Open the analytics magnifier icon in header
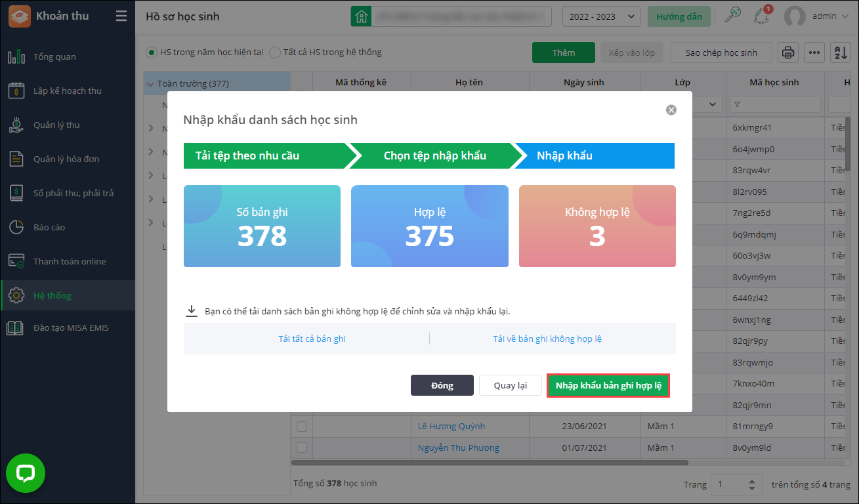Image resolution: width=859 pixels, height=504 pixels. [732, 16]
